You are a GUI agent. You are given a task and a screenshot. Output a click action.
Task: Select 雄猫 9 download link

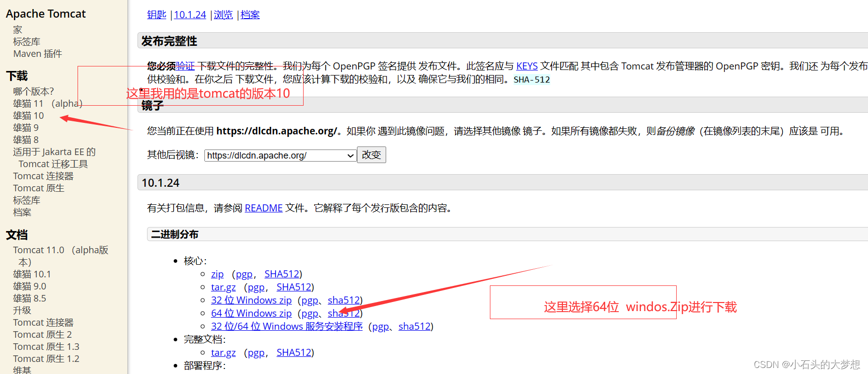tap(26, 128)
